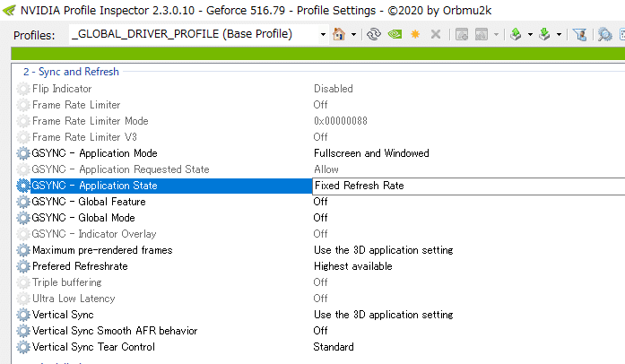
Task: Click the gear icon beside Frame Rate Limiter V3
Action: 23,137
